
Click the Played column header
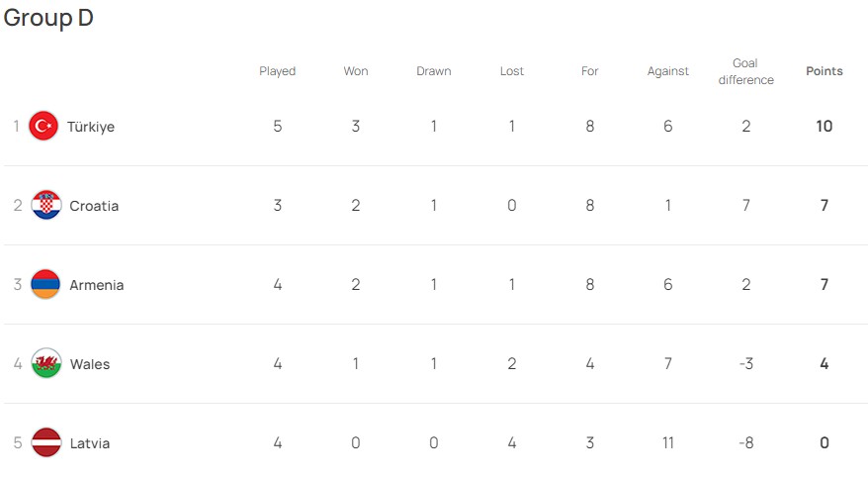click(x=278, y=71)
